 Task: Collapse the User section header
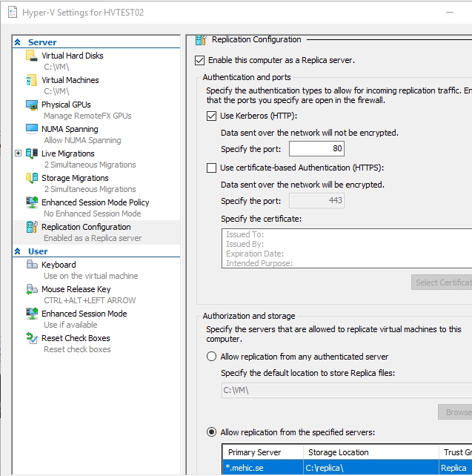coord(18,251)
